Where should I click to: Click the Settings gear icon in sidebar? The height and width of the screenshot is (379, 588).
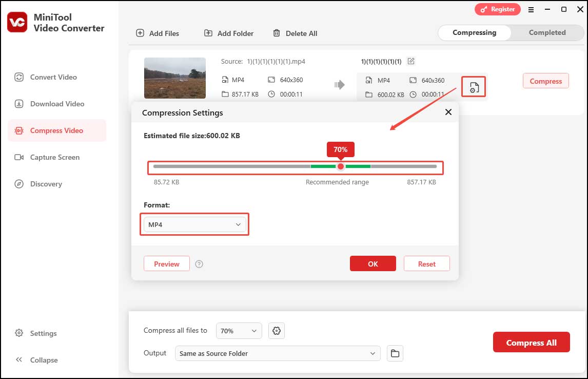(x=19, y=333)
